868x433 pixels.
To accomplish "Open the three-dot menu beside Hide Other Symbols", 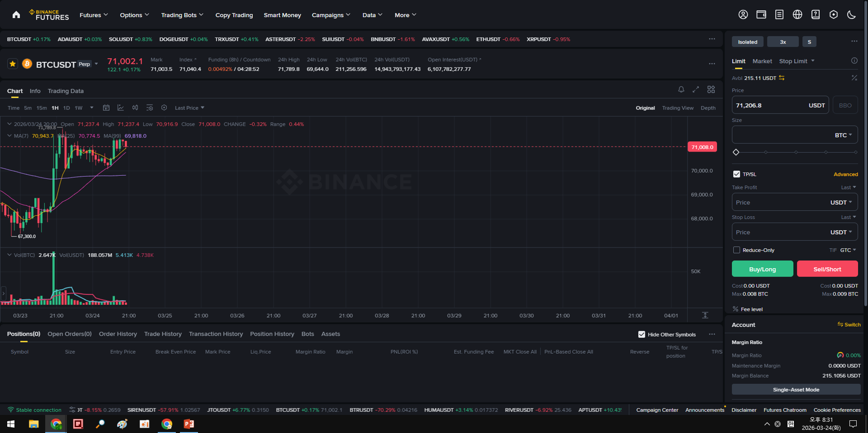I will click(x=712, y=334).
